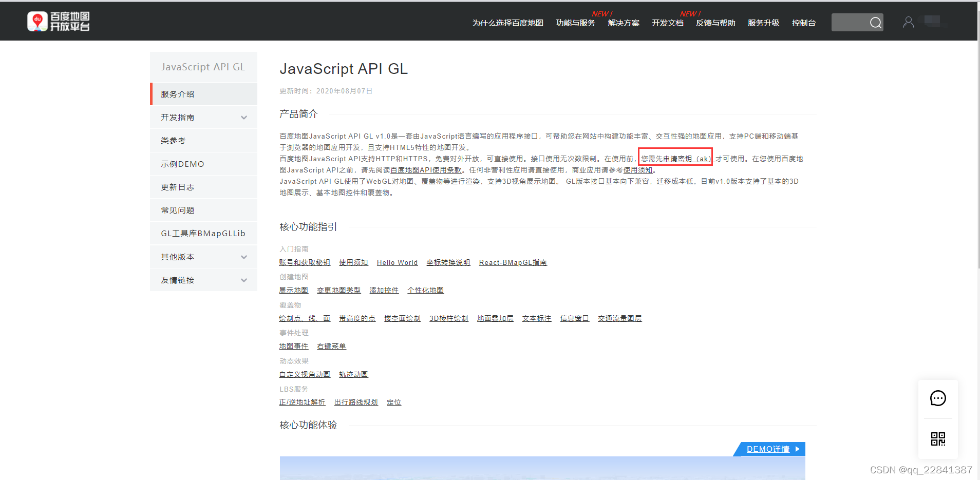This screenshot has width=980, height=480.
Task: Open 交通流量图层 link
Action: coord(620,318)
